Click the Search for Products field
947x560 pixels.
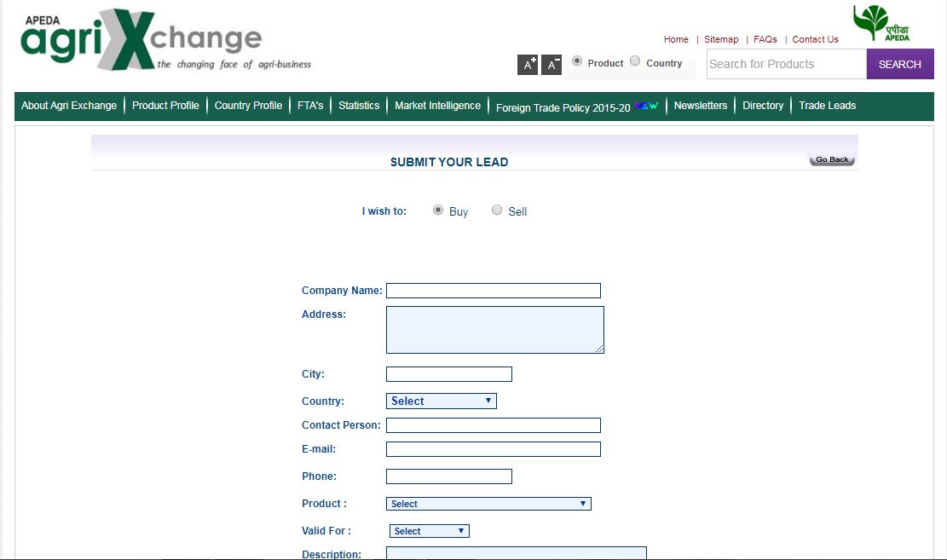point(785,63)
